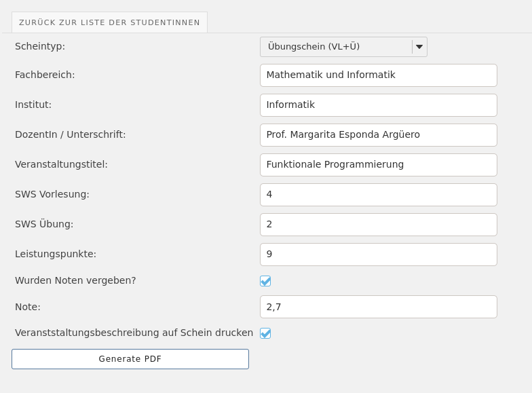The height and width of the screenshot is (393, 532).
Task: Uncheck the Wurden Noten vergeben checkbox
Action: 265,281
